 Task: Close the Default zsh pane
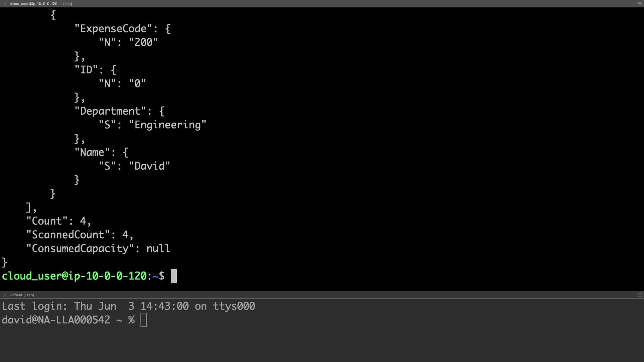click(x=5, y=295)
